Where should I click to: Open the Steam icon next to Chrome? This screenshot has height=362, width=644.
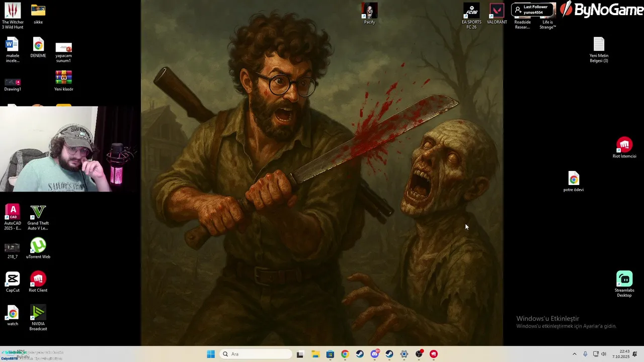point(360,354)
